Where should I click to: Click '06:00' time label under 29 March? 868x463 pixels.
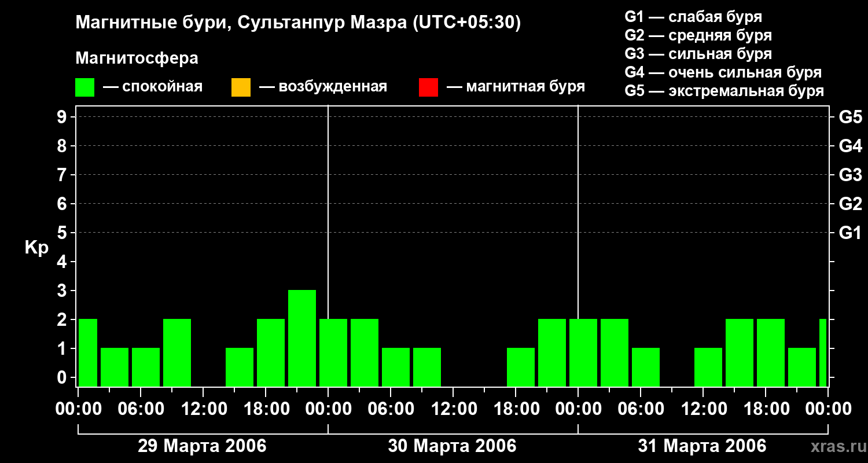(141, 409)
